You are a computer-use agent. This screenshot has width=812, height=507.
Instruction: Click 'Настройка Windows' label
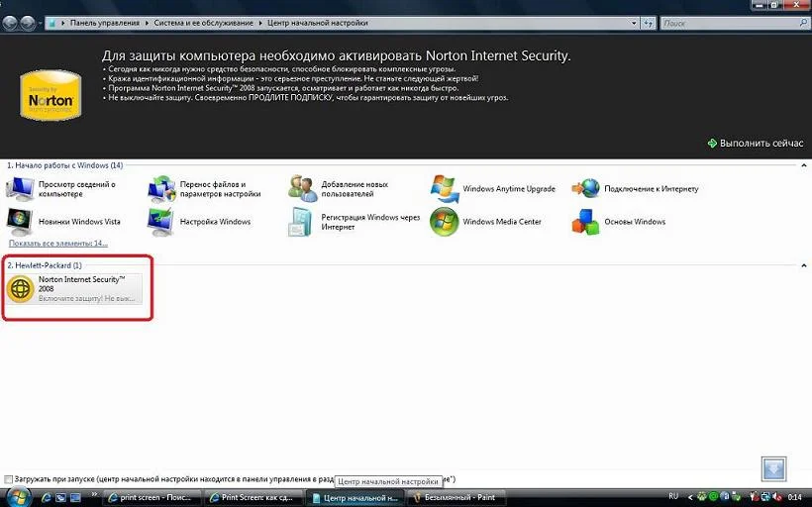pos(215,222)
